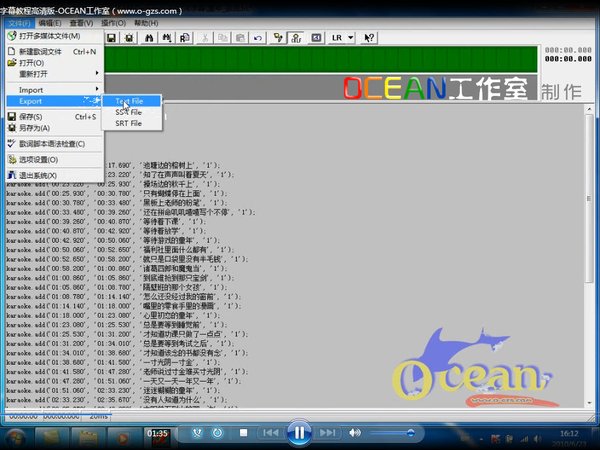Select Text File from Export submenu

[x=128, y=101]
